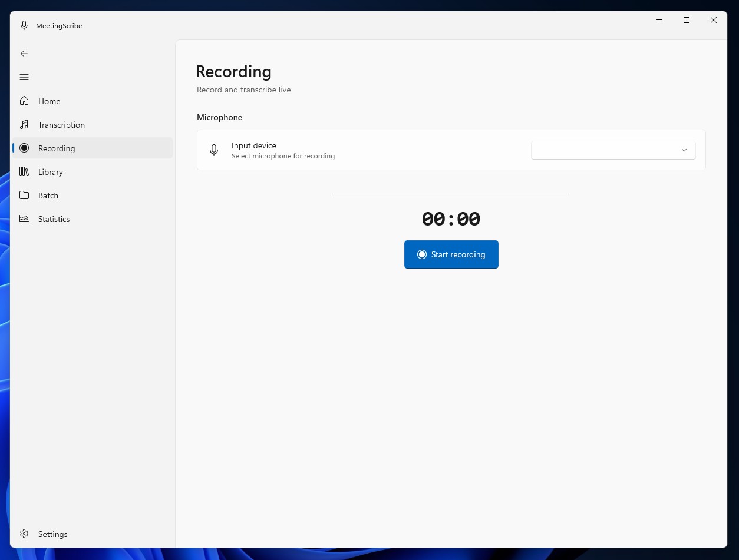This screenshot has width=739, height=560.
Task: Expand the Input device combo box chevron
Action: click(x=684, y=150)
